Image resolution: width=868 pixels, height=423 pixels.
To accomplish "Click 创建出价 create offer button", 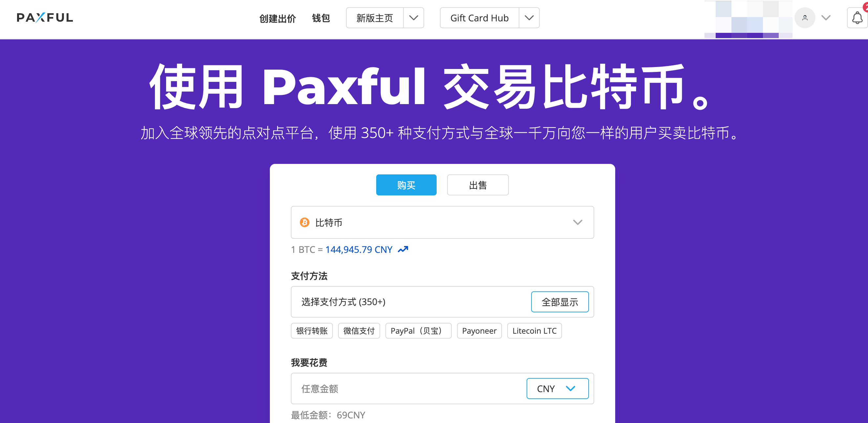I will pos(276,18).
